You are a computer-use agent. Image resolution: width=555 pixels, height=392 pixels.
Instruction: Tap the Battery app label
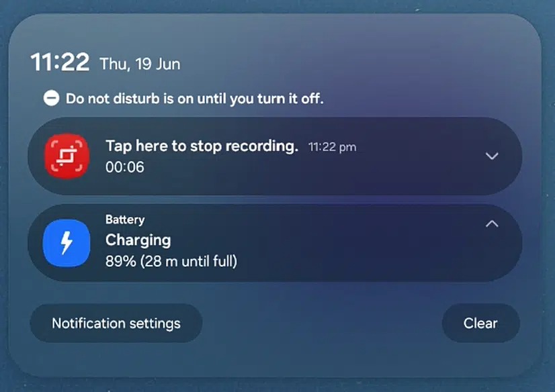[x=125, y=219]
